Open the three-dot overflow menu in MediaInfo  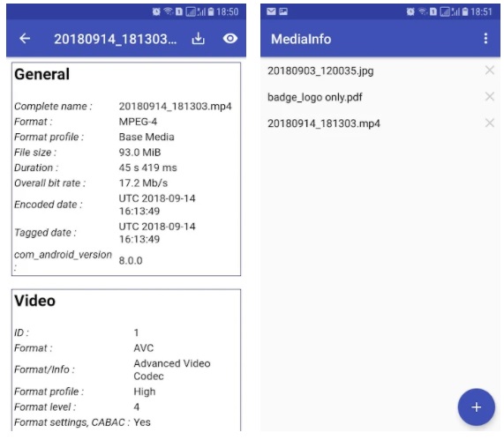pyautogui.click(x=485, y=39)
